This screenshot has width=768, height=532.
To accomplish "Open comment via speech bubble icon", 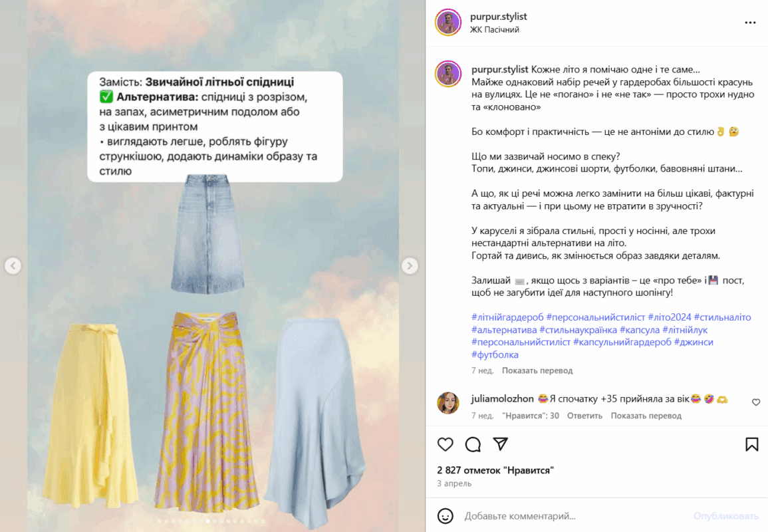I will point(473,444).
